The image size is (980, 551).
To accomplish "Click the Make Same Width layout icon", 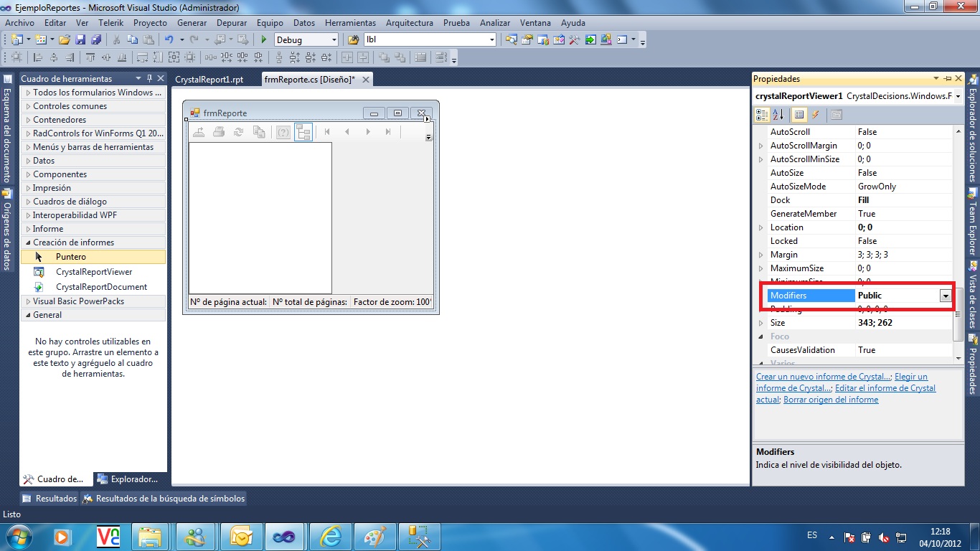I will (x=142, y=57).
